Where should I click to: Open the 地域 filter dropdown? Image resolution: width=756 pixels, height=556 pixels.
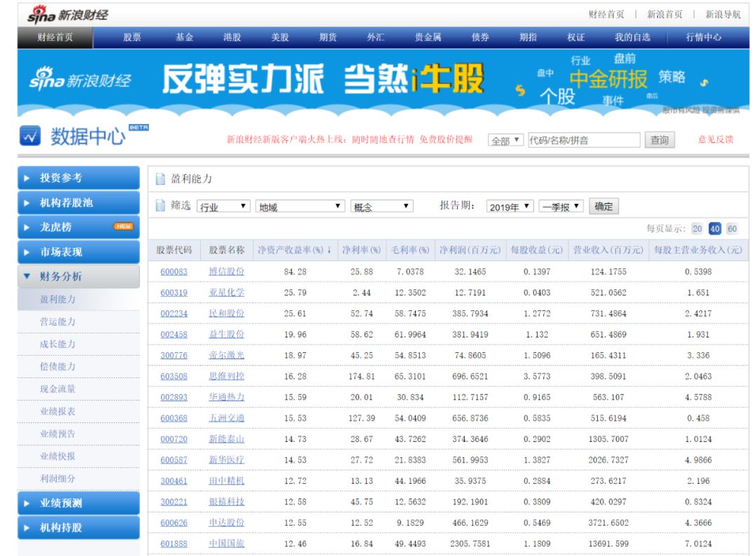pos(300,207)
